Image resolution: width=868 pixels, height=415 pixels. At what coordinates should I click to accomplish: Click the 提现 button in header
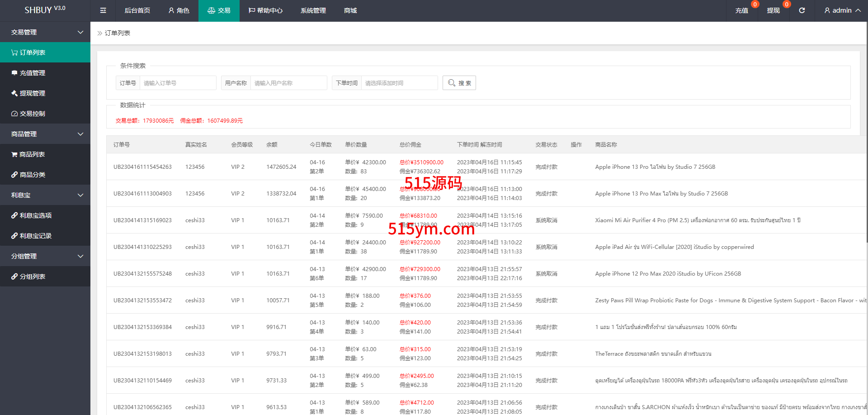[773, 10]
